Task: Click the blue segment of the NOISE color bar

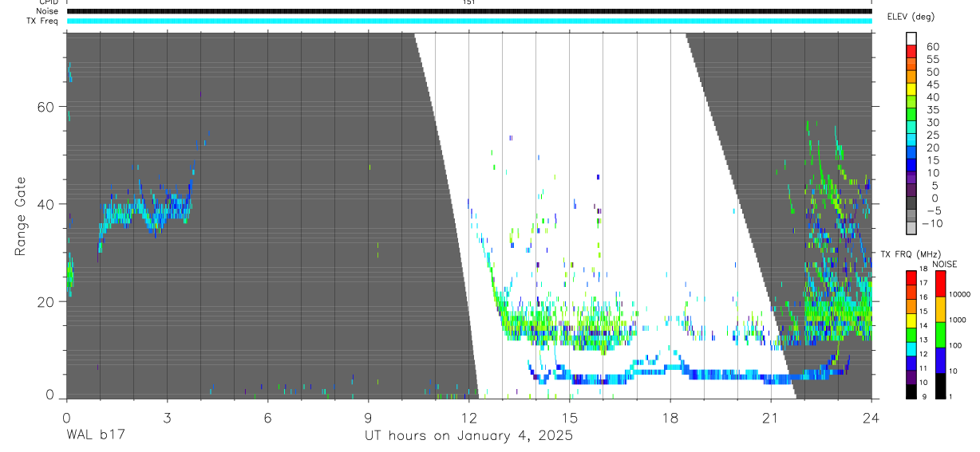Action: point(941,360)
